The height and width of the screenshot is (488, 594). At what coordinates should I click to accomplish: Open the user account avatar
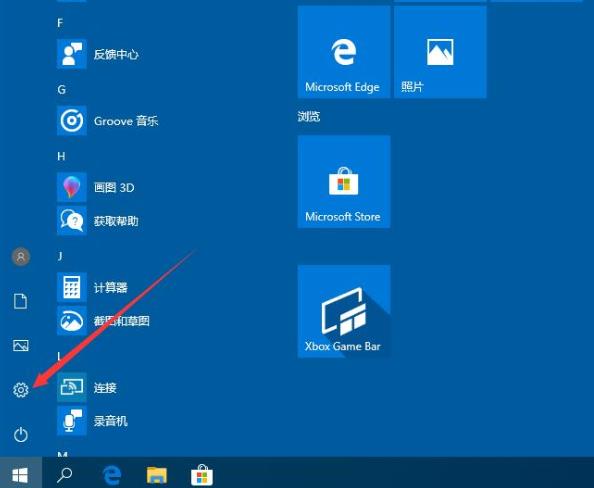[21, 257]
